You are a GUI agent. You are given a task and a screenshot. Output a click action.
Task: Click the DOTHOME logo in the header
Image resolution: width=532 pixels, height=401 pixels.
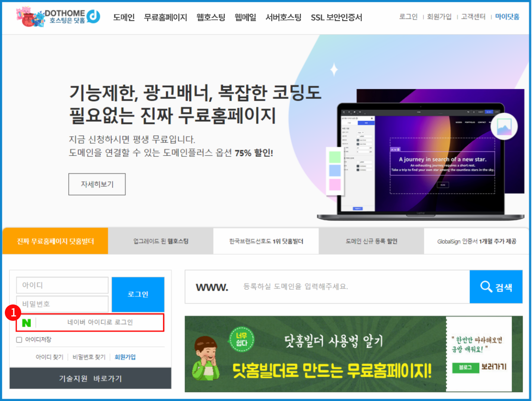[59, 17]
